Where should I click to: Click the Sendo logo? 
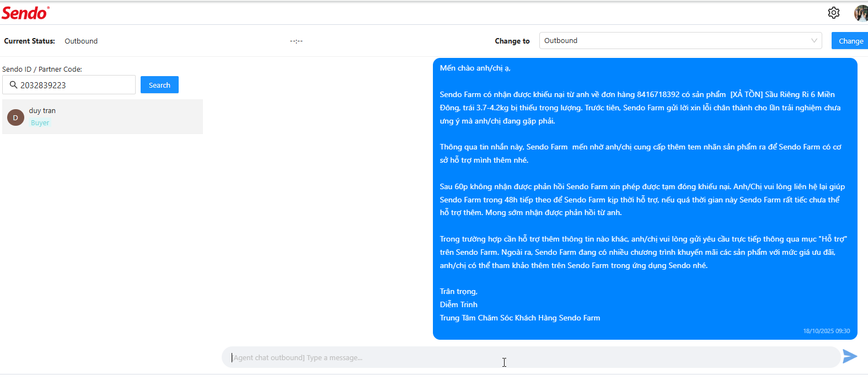point(25,13)
